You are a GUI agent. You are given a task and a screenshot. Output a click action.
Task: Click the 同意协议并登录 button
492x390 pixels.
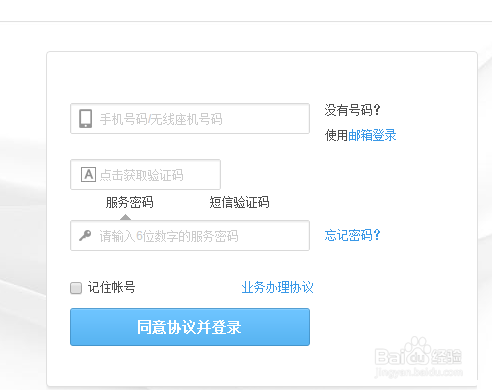point(190,327)
